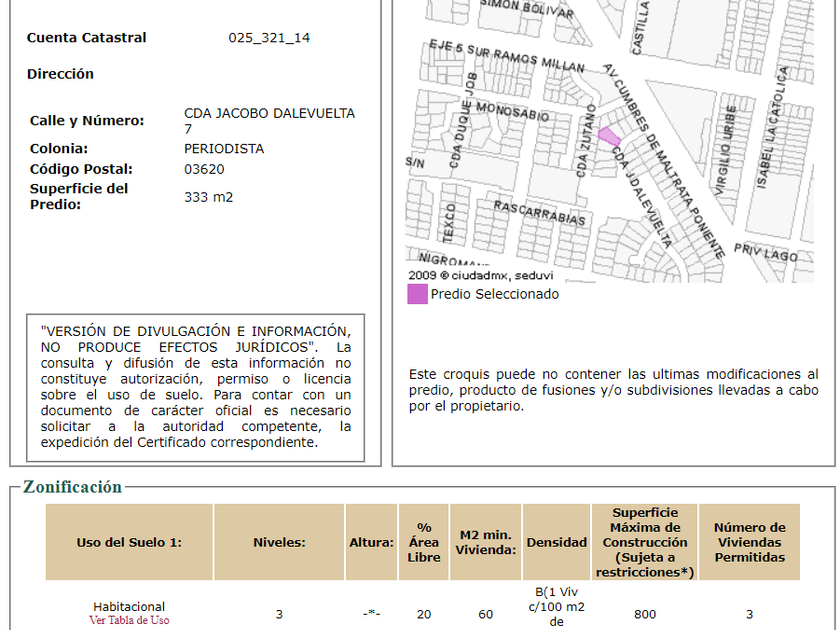The image size is (840, 630).
Task: Click the highlighted pink parcel on map
Action: click(x=609, y=138)
